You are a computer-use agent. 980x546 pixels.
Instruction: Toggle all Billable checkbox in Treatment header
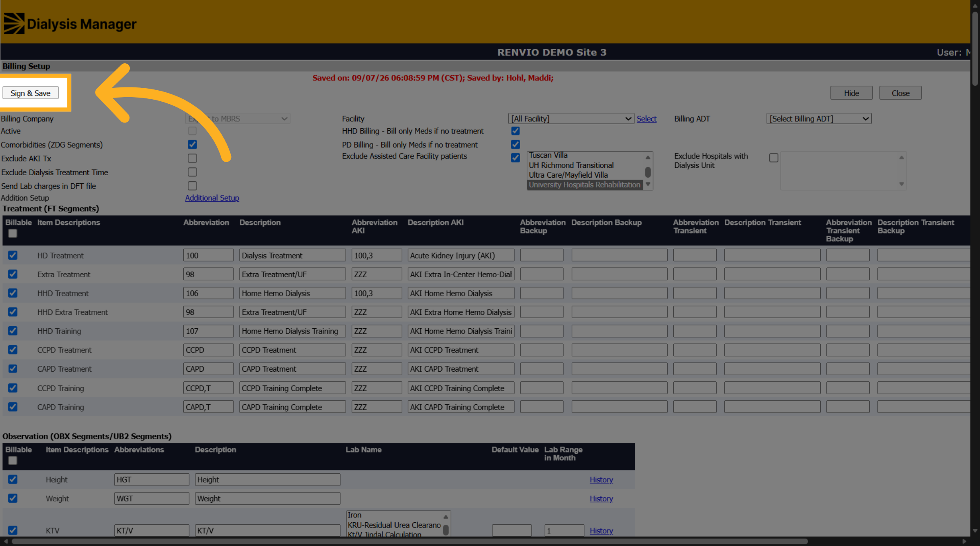click(13, 233)
